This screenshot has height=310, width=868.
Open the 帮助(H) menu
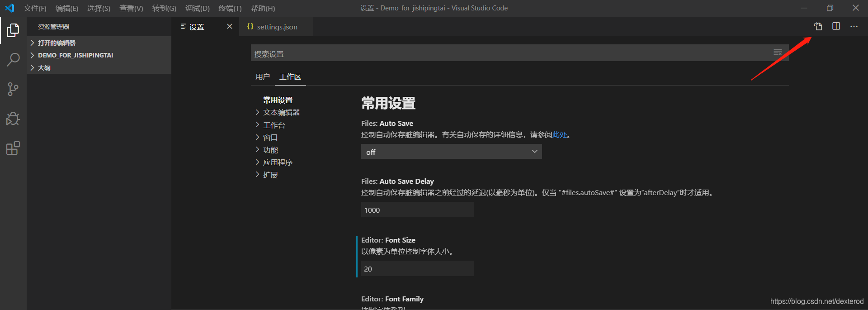tap(263, 8)
